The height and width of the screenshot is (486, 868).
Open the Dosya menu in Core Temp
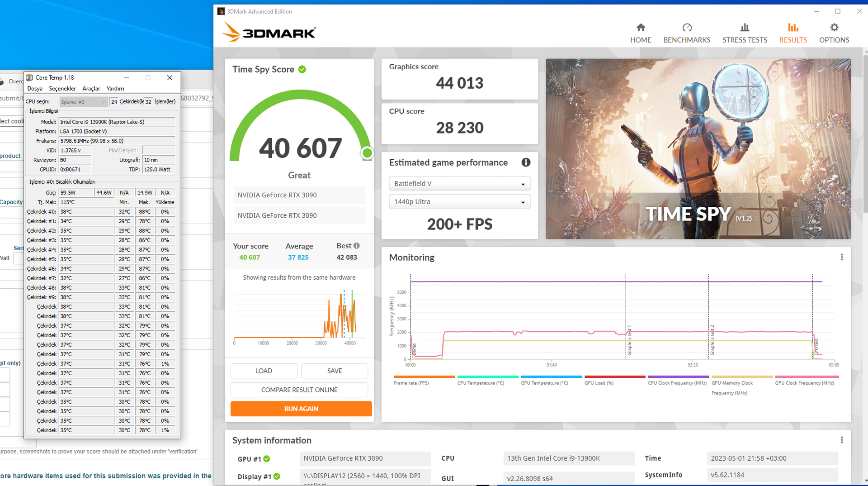[x=35, y=89]
